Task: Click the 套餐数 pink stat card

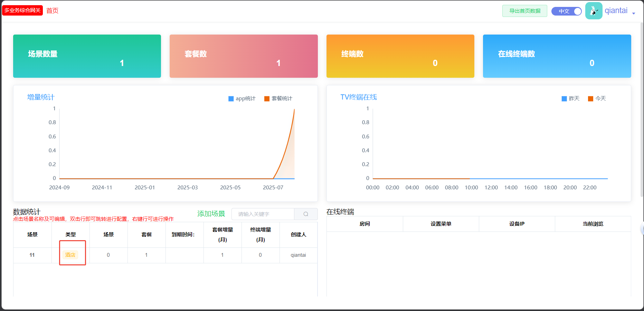Action: (x=244, y=56)
